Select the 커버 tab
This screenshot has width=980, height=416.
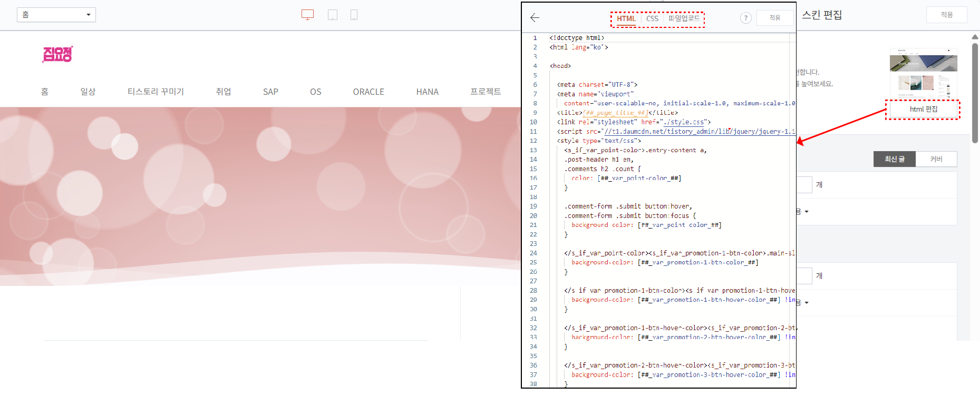[x=936, y=159]
